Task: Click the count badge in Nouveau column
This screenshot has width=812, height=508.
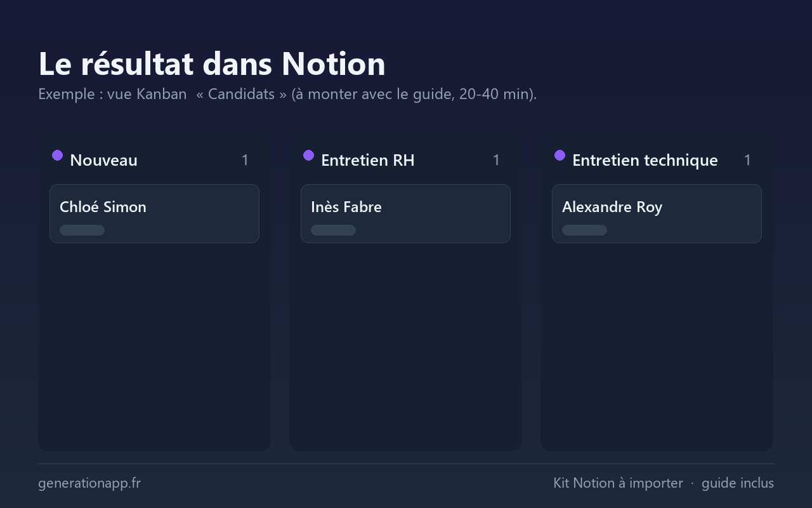Action: [x=245, y=160]
